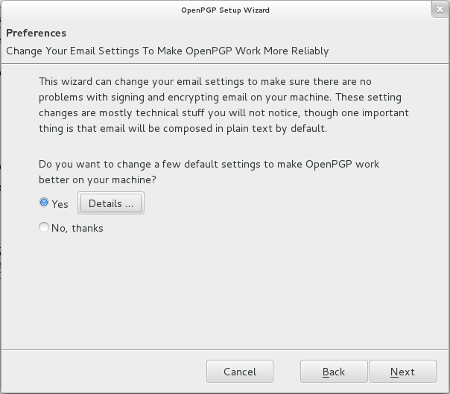Click the blue filled circle beside Yes

click(x=44, y=202)
